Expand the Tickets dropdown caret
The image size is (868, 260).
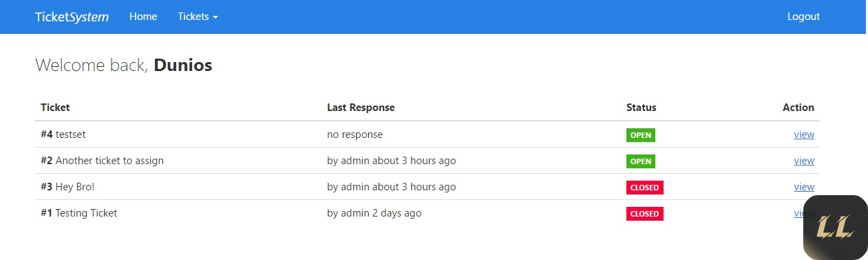(215, 17)
